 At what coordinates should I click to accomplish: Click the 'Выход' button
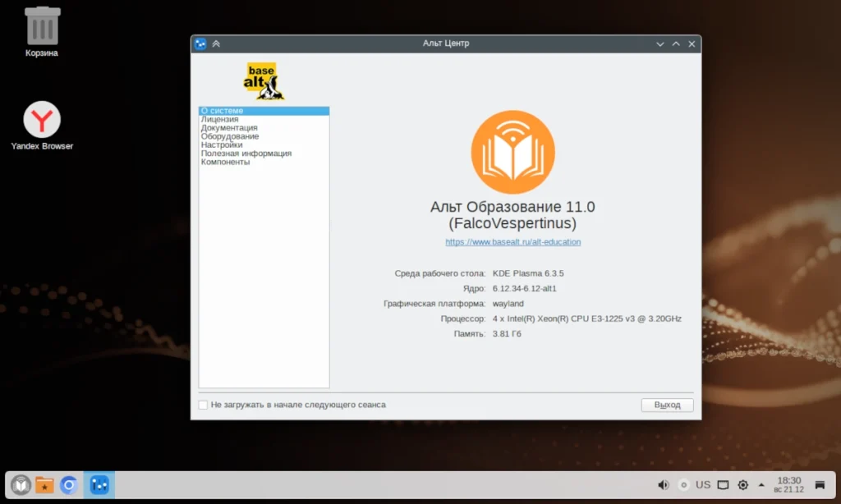click(667, 405)
